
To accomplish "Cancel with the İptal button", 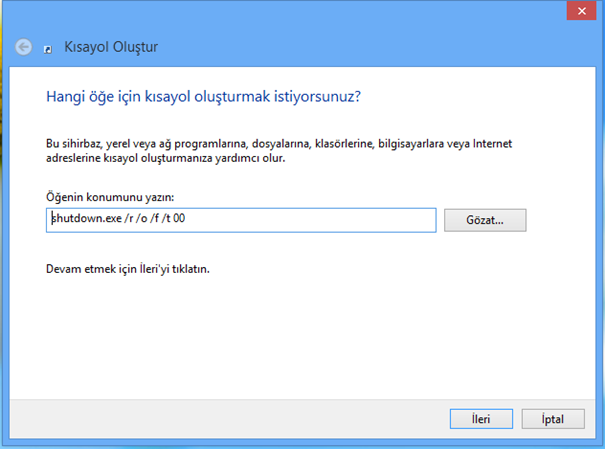I will [553, 419].
